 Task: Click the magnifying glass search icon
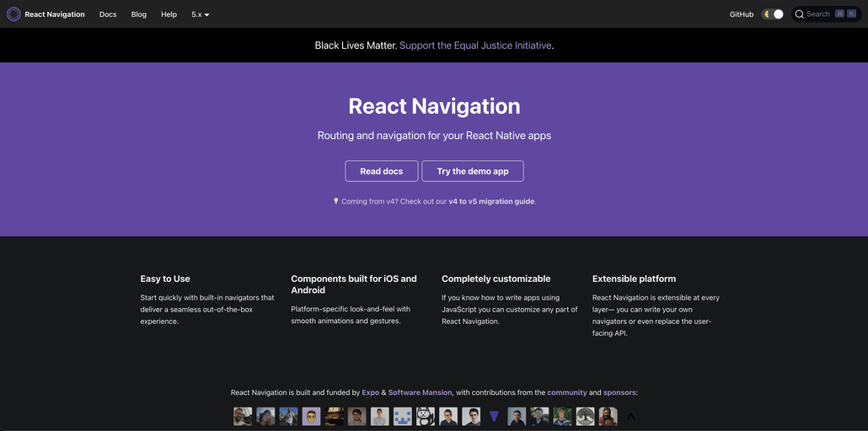tap(800, 14)
